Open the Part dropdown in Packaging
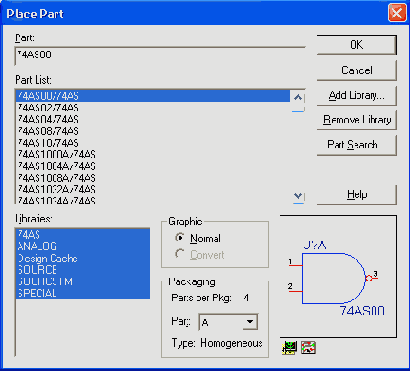The width and height of the screenshot is (410, 371). coord(249,322)
